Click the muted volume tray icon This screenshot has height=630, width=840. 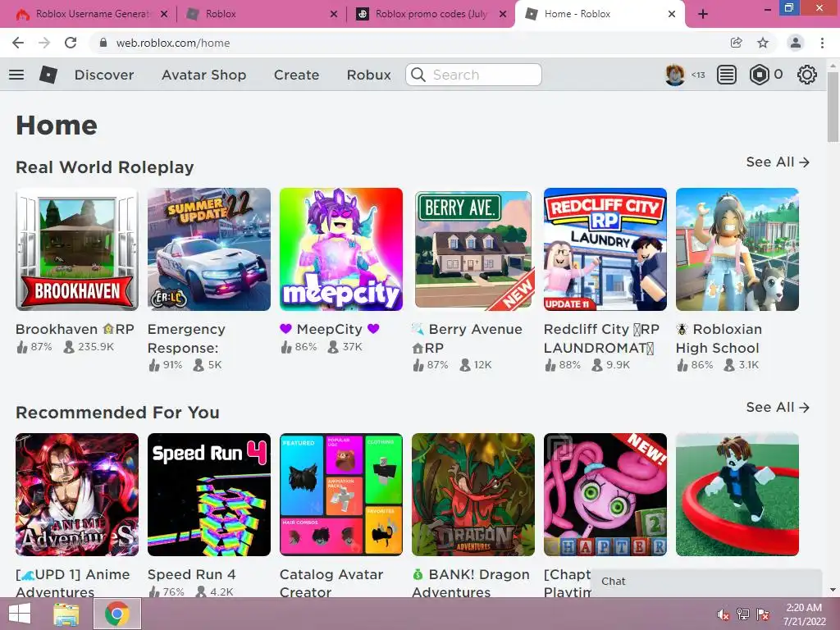724,614
